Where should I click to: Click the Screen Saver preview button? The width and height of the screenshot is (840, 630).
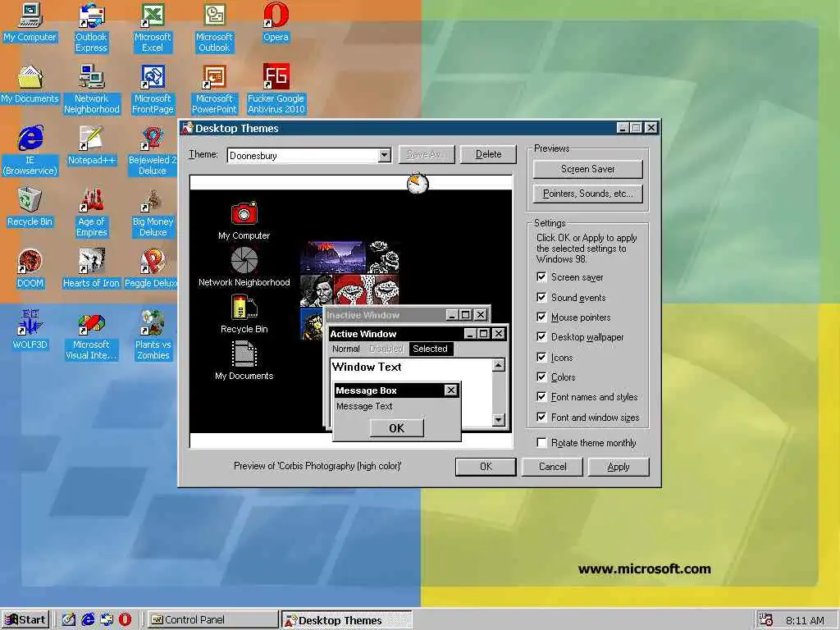pos(587,169)
